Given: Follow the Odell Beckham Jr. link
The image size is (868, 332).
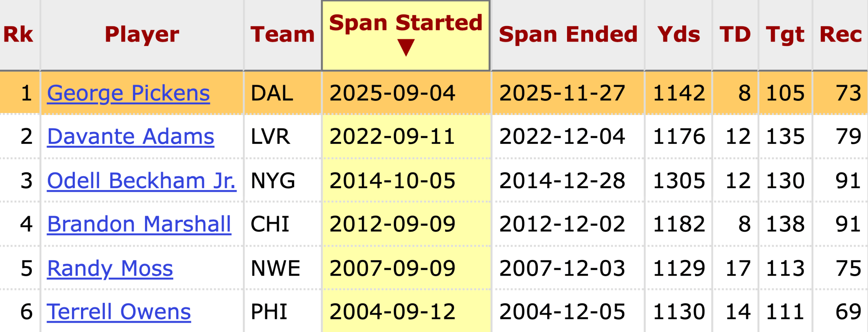Looking at the screenshot, I should [x=141, y=181].
